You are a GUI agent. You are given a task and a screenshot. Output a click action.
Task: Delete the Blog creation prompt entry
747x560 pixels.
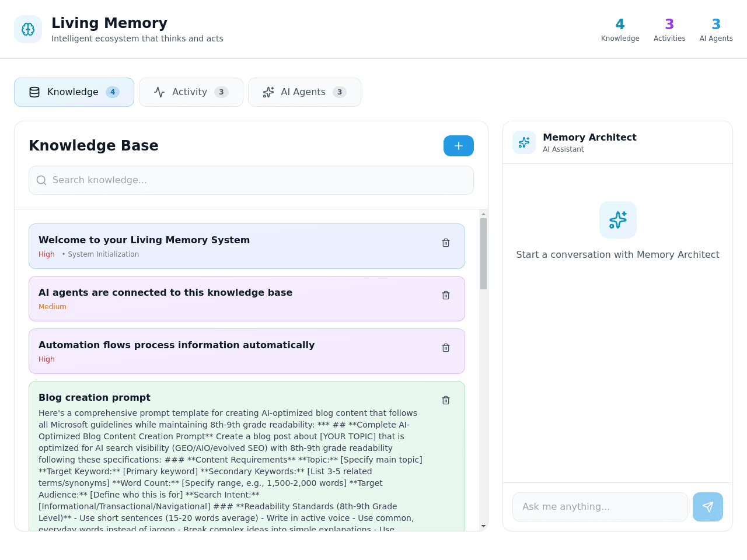[x=446, y=400]
